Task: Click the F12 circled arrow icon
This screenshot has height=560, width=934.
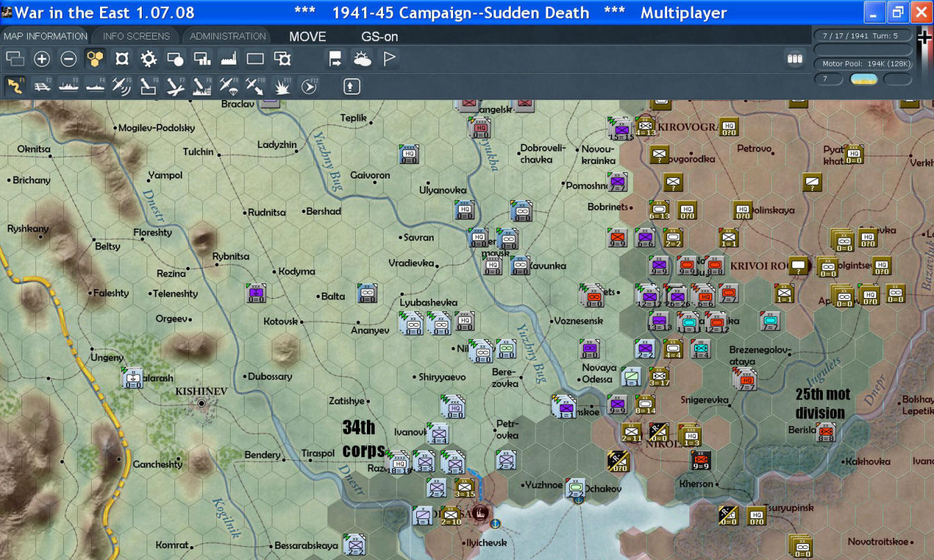Action: click(x=309, y=85)
